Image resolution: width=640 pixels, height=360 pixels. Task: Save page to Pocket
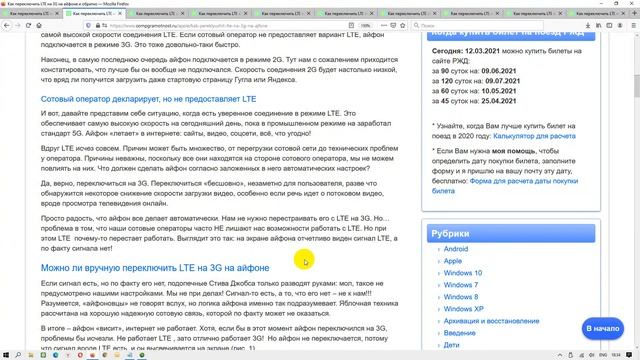pyautogui.click(x=393, y=25)
